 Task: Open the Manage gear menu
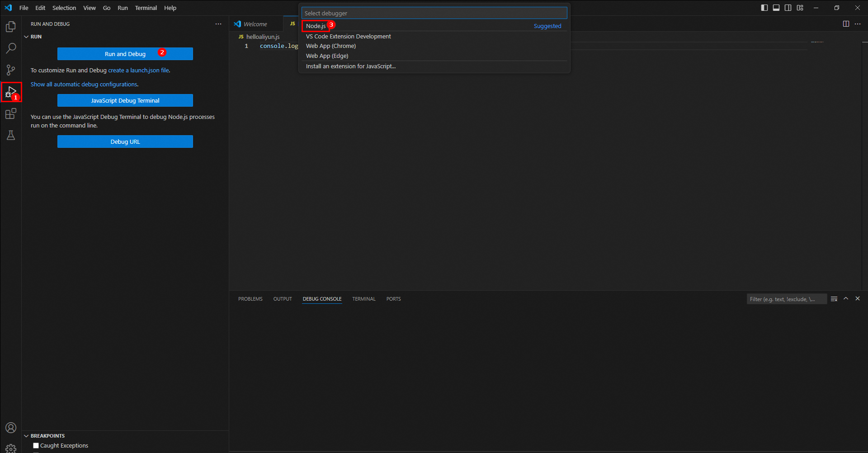click(11, 448)
